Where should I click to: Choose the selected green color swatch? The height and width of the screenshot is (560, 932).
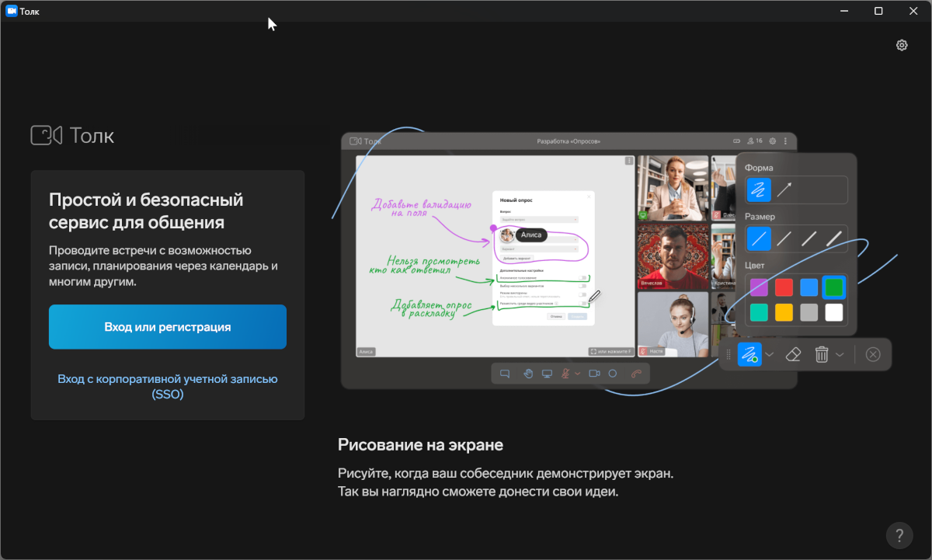coord(834,288)
